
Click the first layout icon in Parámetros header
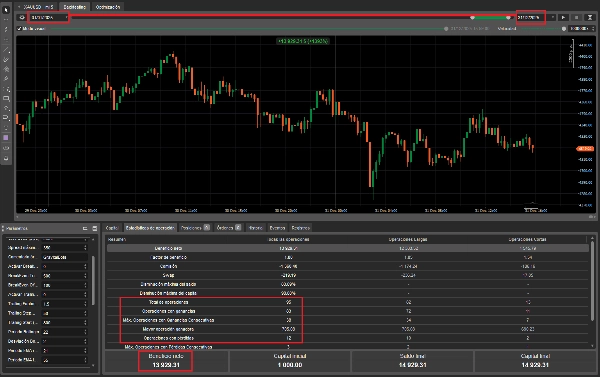pyautogui.click(x=85, y=228)
